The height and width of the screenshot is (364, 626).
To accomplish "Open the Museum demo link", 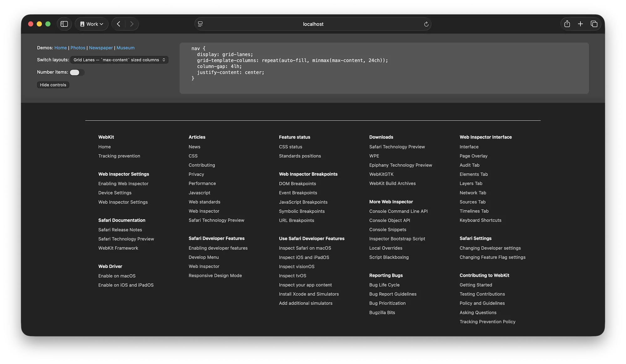I will pos(126,48).
